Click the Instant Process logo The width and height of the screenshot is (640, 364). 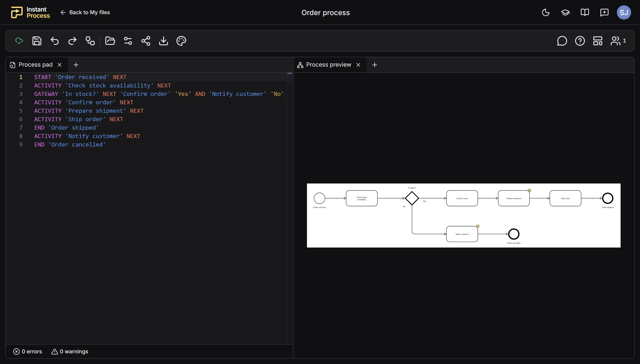[x=30, y=12]
